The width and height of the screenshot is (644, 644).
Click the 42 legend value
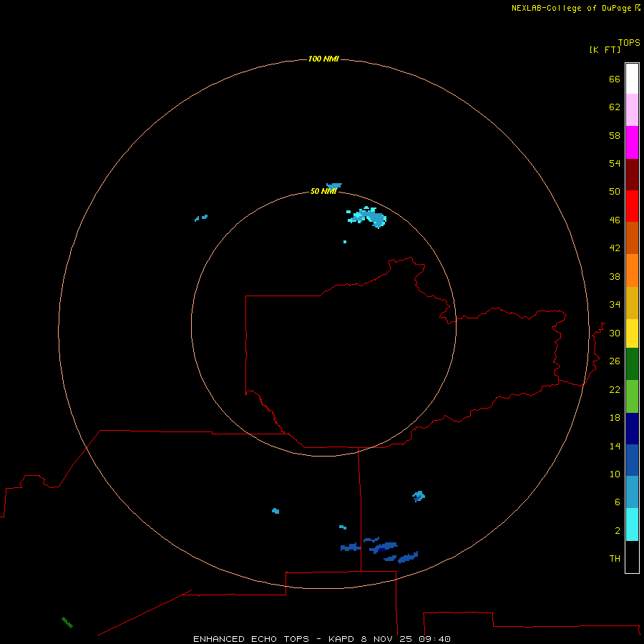click(615, 248)
